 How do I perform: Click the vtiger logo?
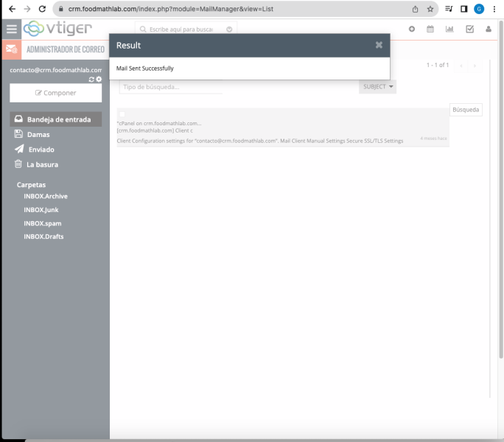point(58,29)
